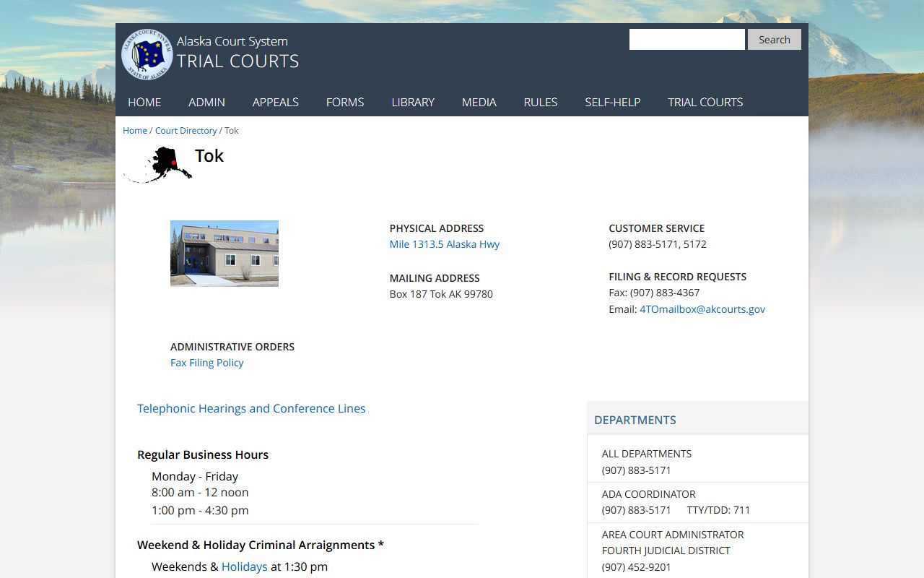Viewport: 924px width, 578px height.
Task: Open the TRIAL COURTS menu item
Action: click(x=705, y=102)
